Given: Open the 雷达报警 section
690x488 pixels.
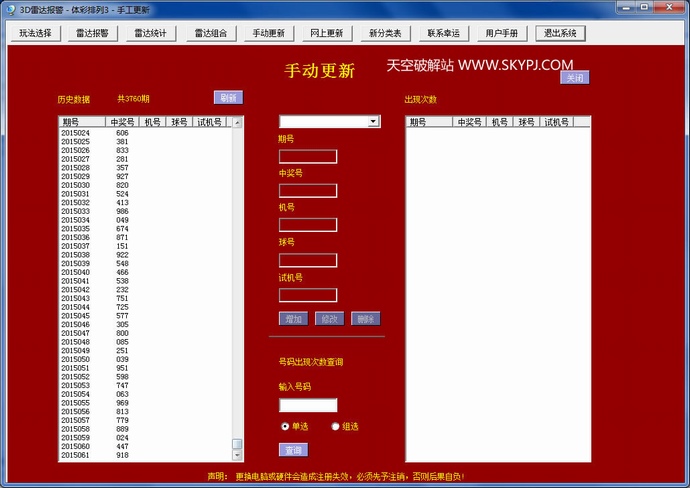Looking at the screenshot, I should [93, 33].
